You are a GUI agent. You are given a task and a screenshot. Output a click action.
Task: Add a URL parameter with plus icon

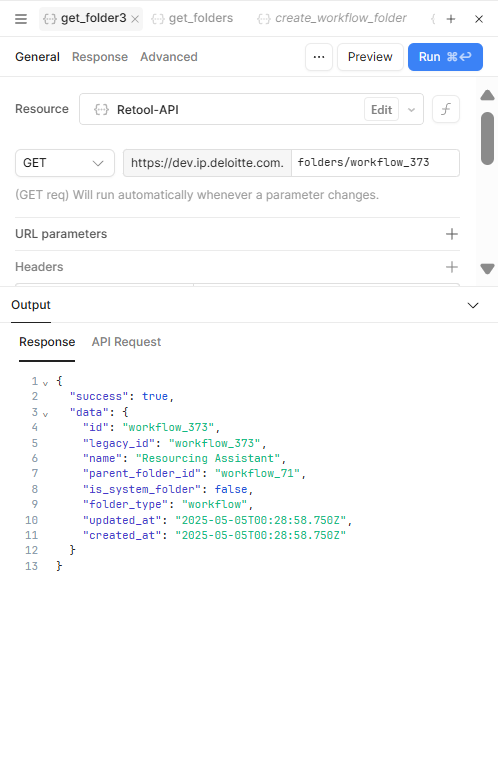pyautogui.click(x=452, y=234)
